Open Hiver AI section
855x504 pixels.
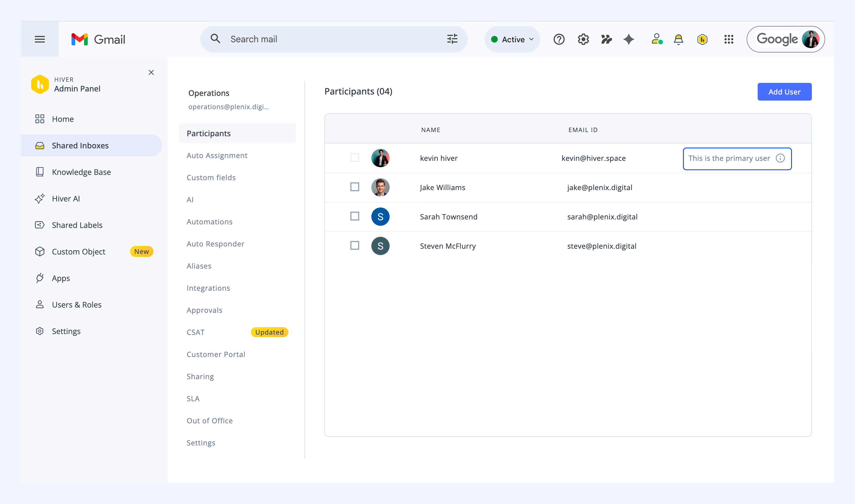tap(92, 198)
